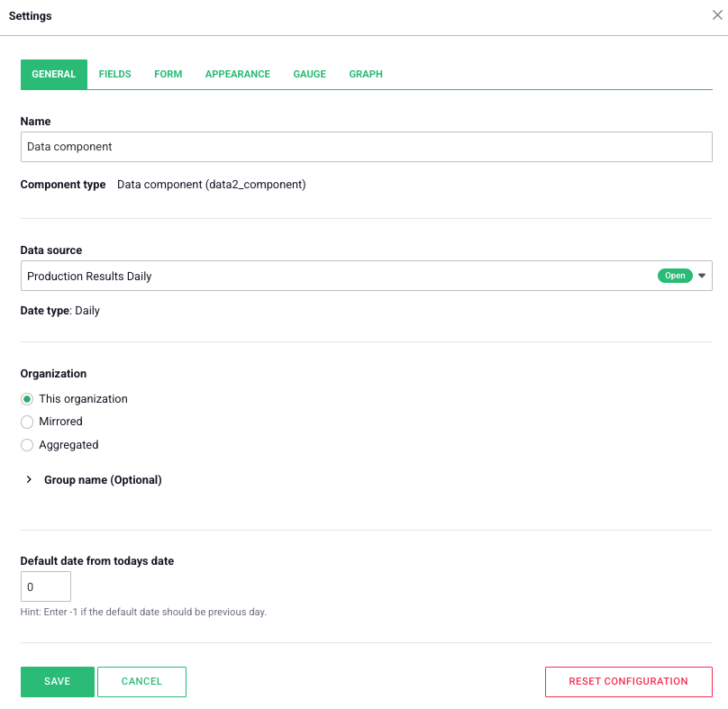Screen dimensions: 728x709
Task: Select the General tab
Action: pyautogui.click(x=54, y=74)
